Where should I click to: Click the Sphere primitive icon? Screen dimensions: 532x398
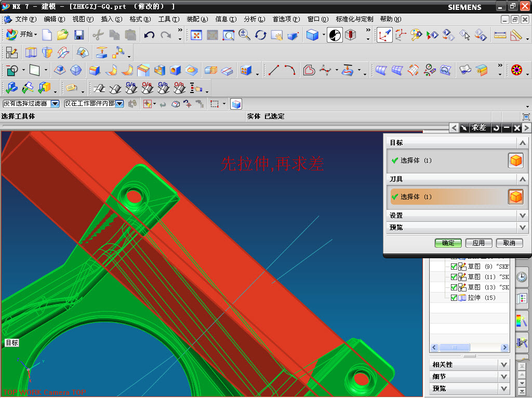[x=76, y=70]
